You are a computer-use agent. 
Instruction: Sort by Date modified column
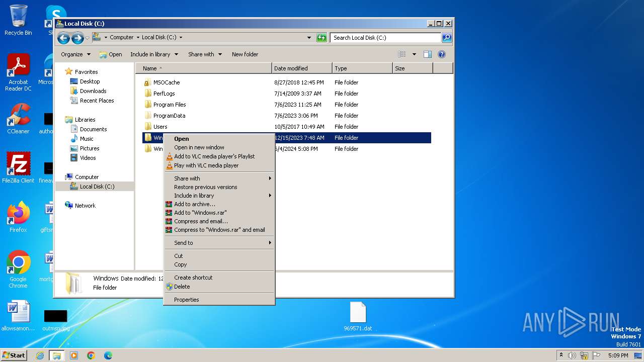(302, 68)
